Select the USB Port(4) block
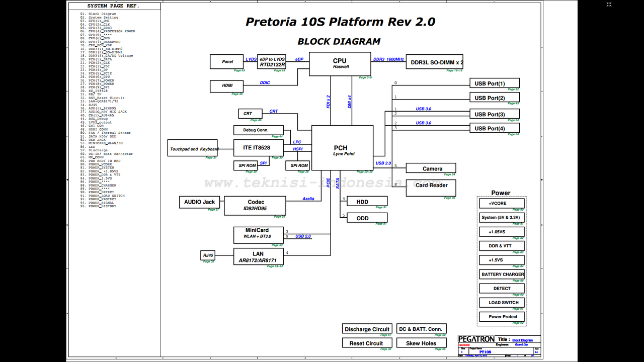This screenshot has width=644, height=362. click(x=495, y=128)
